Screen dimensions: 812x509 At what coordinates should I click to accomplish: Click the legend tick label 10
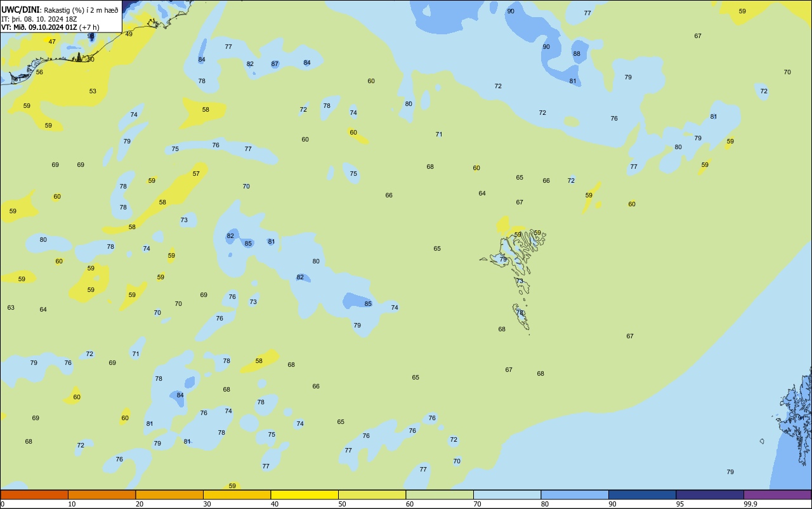tap(72, 504)
